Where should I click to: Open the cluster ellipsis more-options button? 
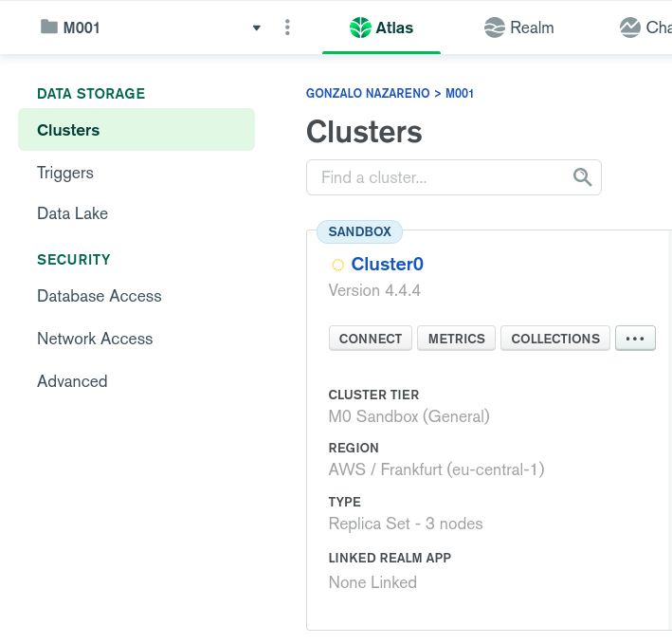pyautogui.click(x=635, y=339)
